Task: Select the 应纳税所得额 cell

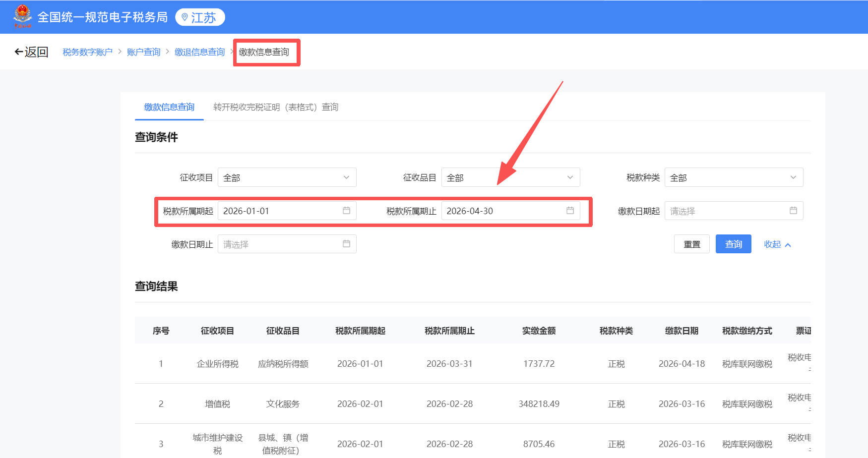Action: (283, 364)
